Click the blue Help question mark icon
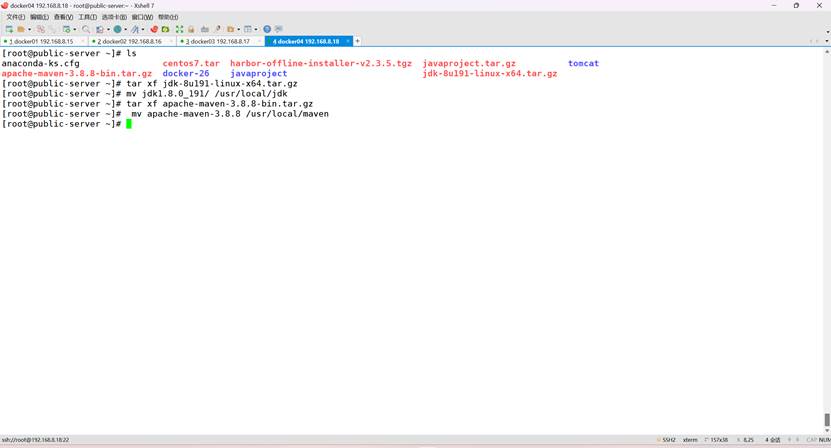 (x=267, y=29)
